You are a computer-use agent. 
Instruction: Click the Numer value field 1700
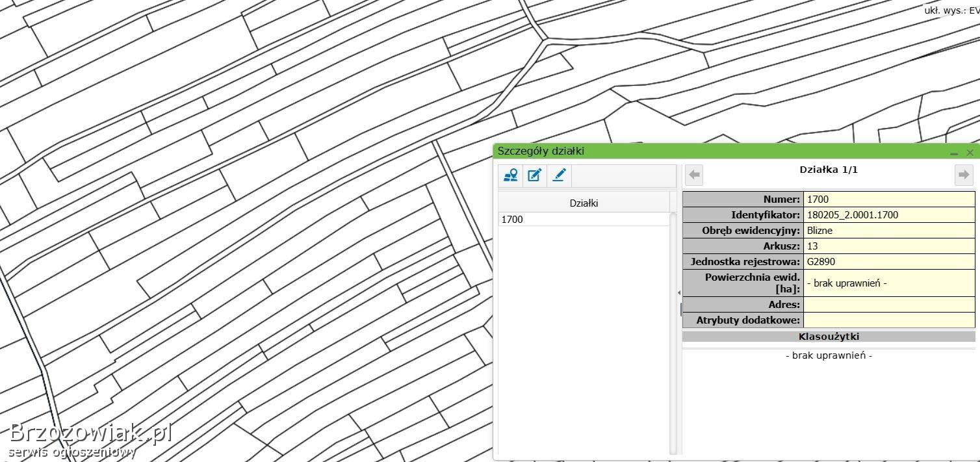pos(888,199)
